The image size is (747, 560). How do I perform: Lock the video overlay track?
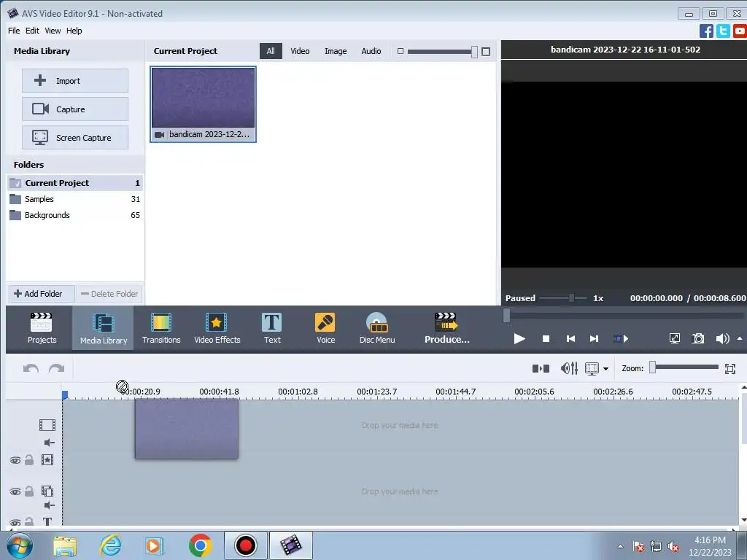(29, 491)
